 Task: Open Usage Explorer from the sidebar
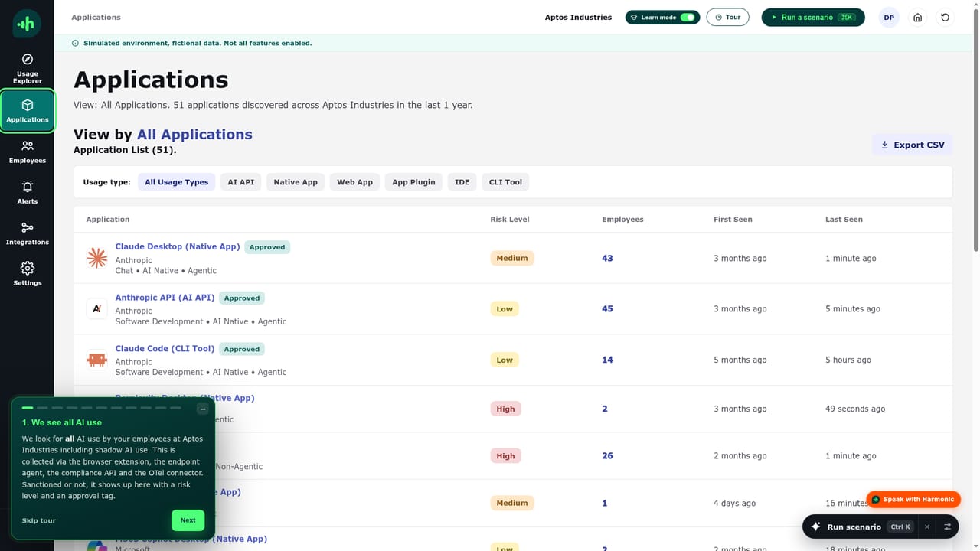(x=28, y=69)
